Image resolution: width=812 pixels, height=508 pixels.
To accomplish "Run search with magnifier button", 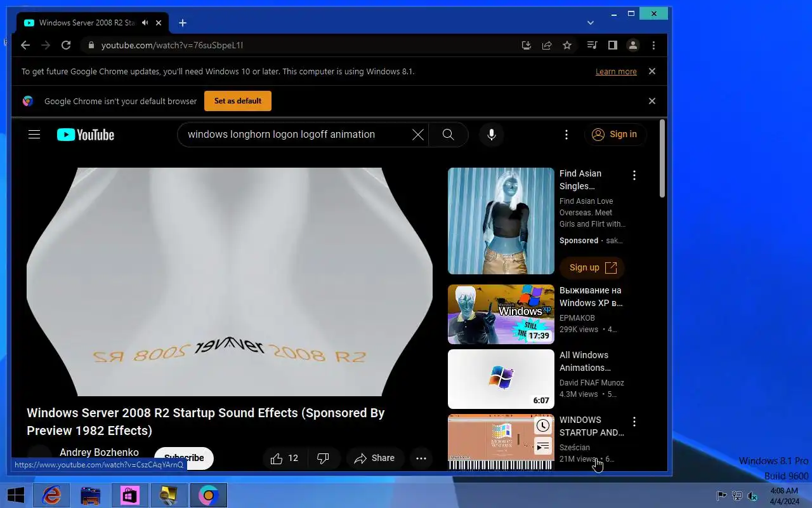I will [x=449, y=135].
